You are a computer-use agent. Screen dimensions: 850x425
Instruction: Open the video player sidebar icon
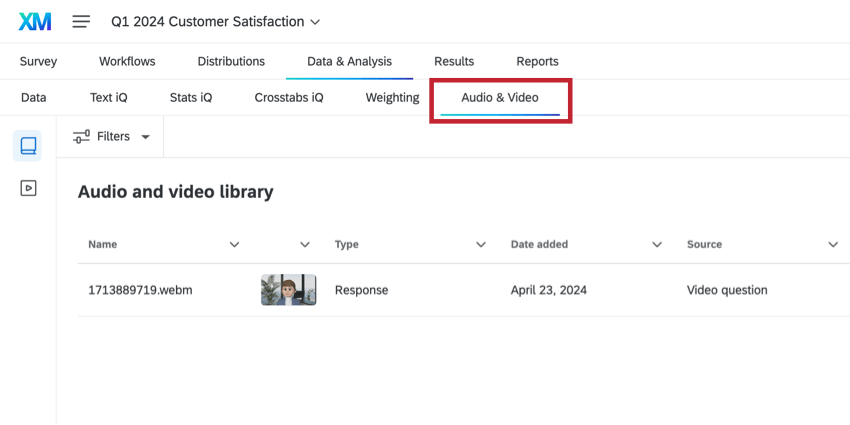tap(28, 187)
